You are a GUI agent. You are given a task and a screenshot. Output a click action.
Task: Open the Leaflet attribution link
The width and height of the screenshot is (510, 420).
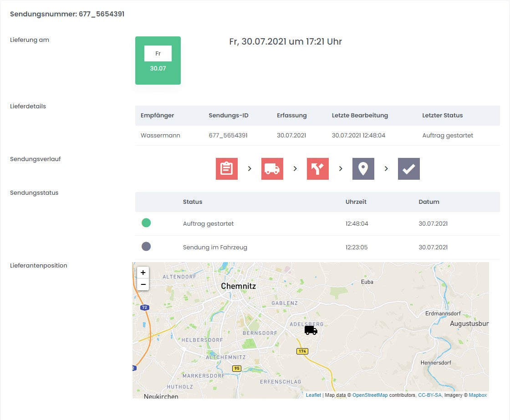pyautogui.click(x=313, y=395)
